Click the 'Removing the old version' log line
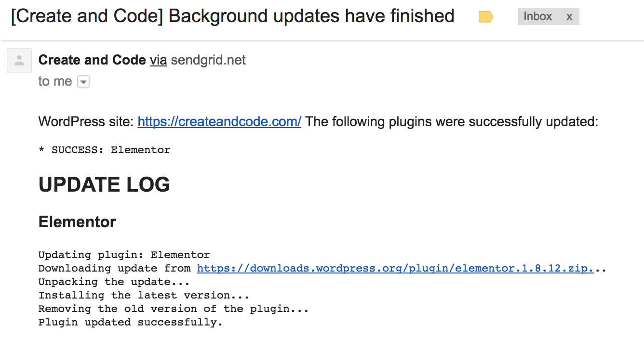Screen dimensions: 644x338 click(174, 309)
